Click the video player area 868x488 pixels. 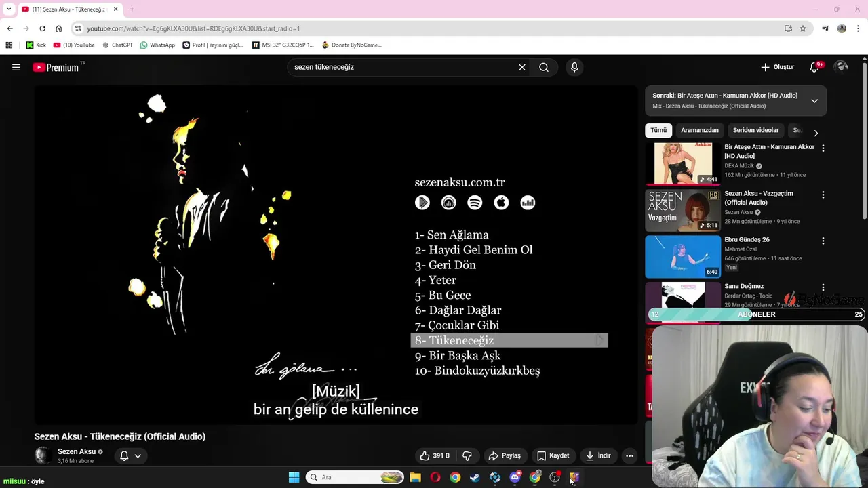pos(336,255)
